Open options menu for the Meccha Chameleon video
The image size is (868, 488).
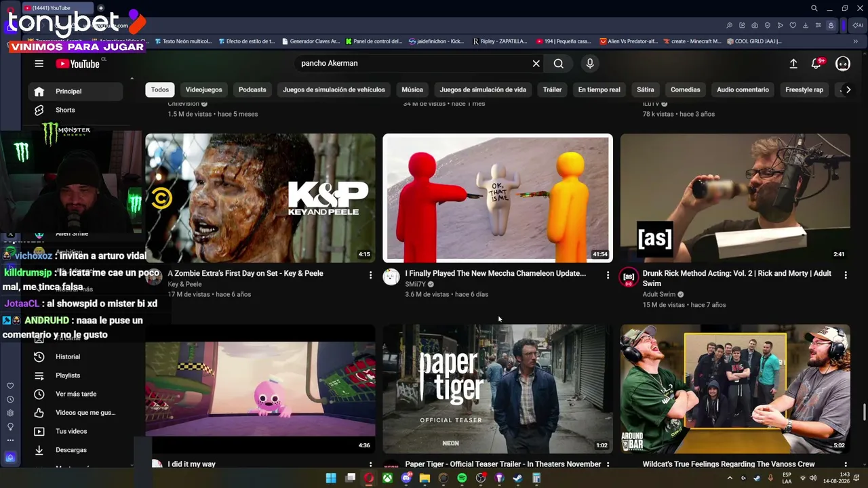point(608,275)
